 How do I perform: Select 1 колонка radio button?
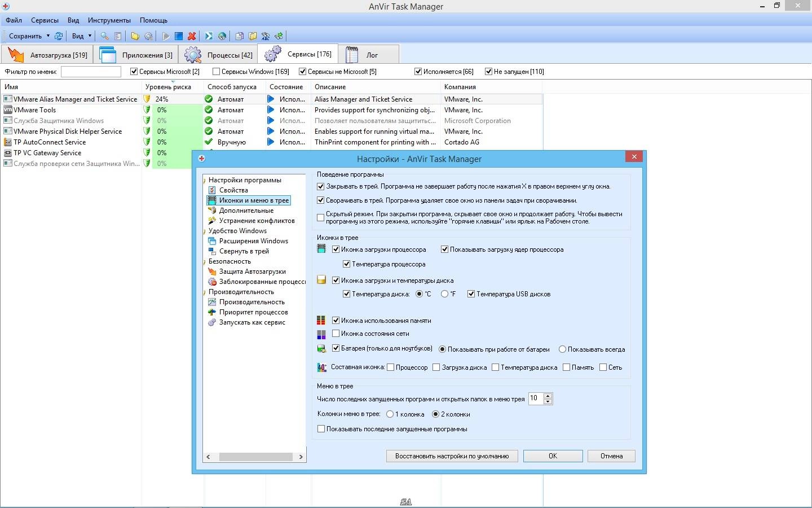390,414
